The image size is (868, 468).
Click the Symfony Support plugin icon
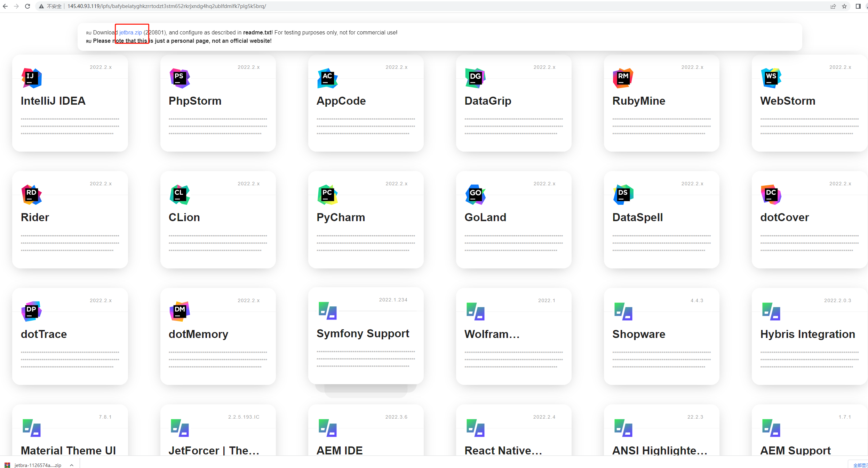pyautogui.click(x=327, y=310)
